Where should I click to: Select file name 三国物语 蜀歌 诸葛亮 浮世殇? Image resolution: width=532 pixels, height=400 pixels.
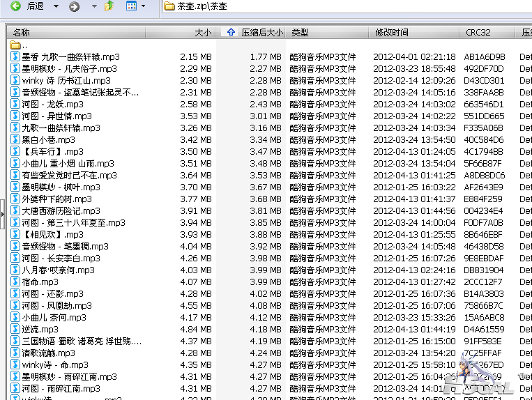[x=82, y=341]
